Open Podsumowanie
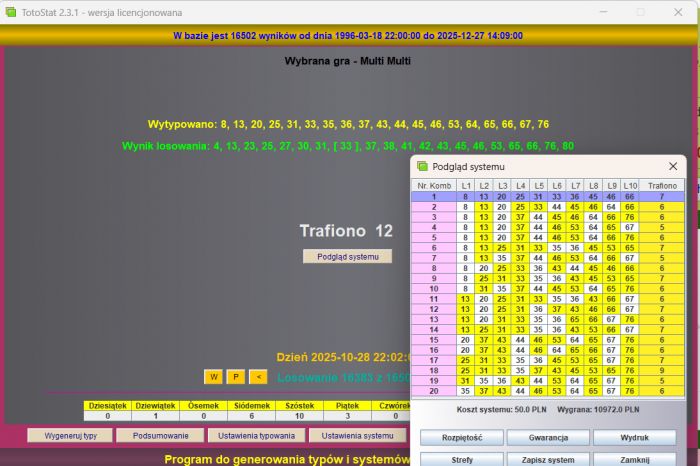Screen dimensions: 700x466 [160, 436]
